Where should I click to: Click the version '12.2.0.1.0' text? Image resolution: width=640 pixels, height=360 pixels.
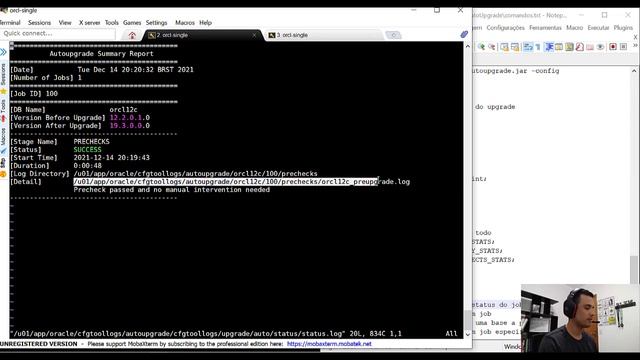129,118
